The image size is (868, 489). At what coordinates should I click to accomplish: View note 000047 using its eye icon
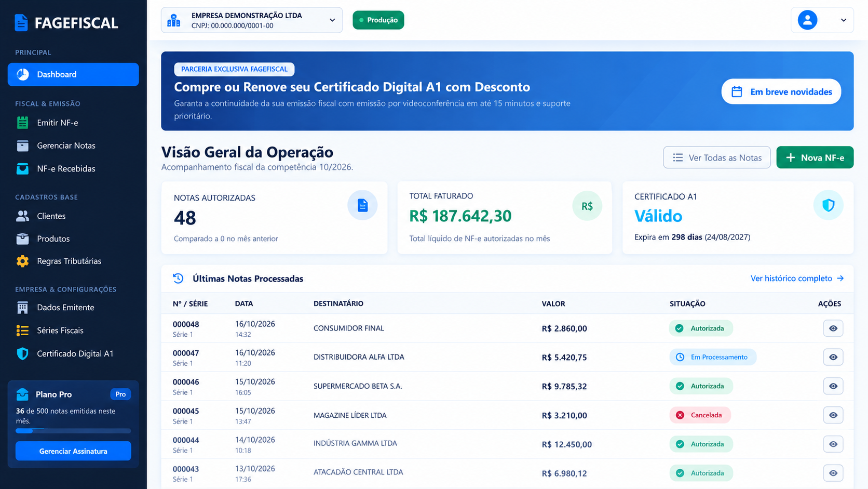pos(833,357)
